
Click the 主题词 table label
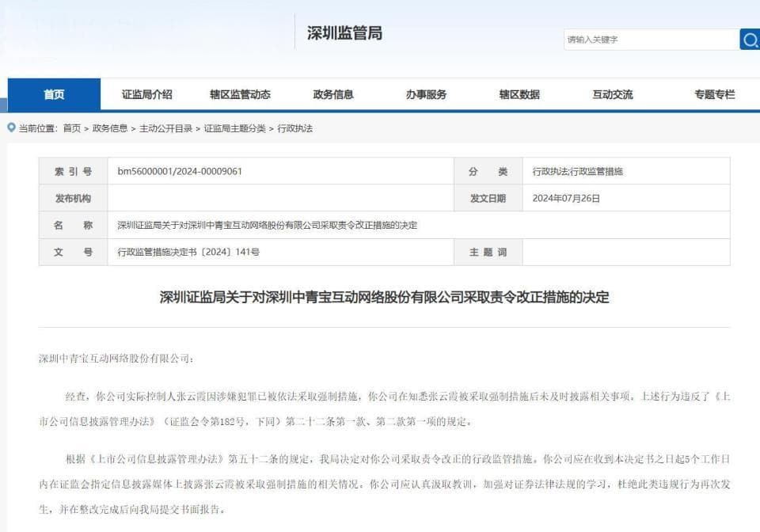coord(488,252)
